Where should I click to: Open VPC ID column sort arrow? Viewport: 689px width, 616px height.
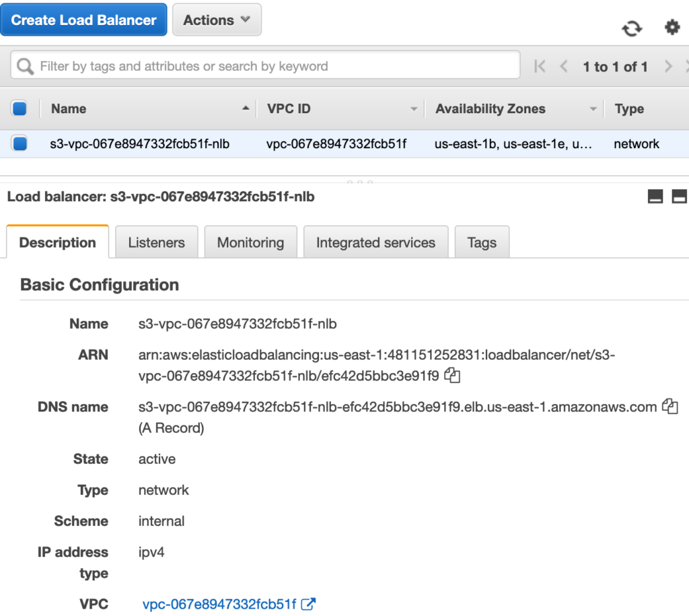[414, 108]
